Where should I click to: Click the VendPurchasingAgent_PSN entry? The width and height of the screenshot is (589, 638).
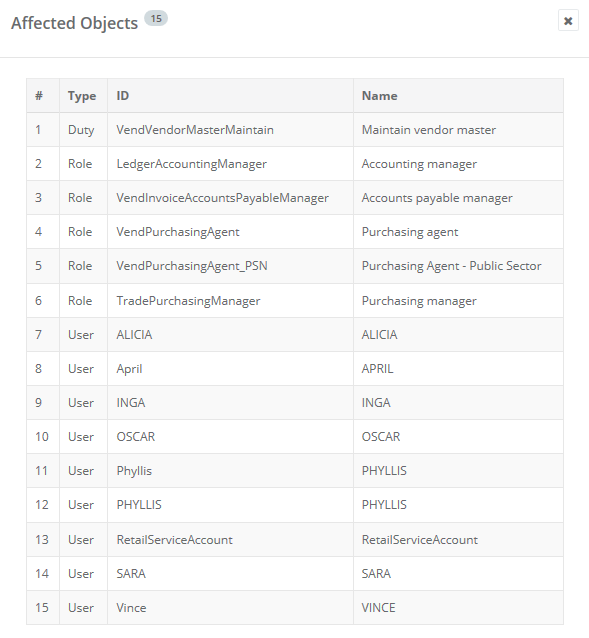coord(192,266)
